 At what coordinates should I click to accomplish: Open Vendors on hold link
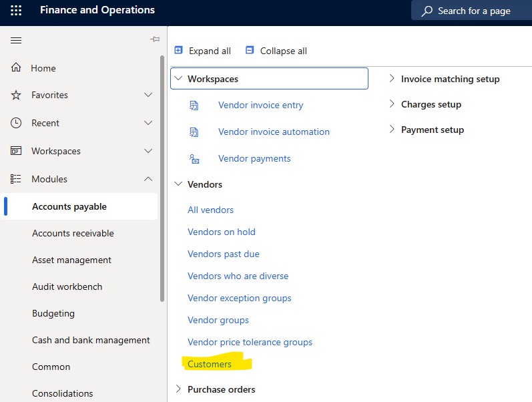pos(222,232)
